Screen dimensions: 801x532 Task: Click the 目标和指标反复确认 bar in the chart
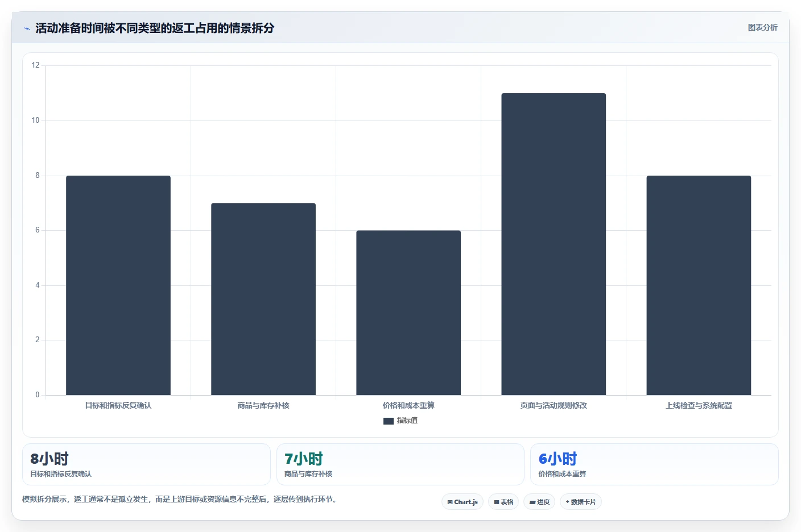(x=118, y=285)
